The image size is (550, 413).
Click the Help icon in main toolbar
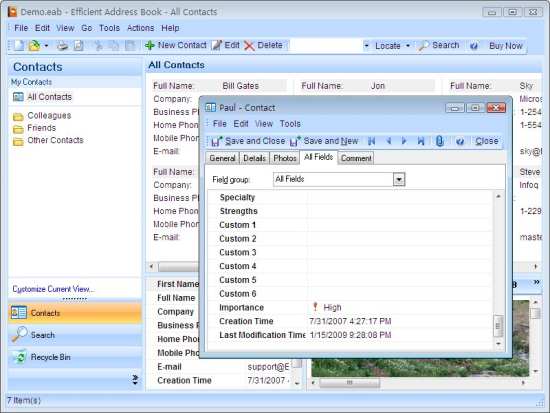(474, 46)
